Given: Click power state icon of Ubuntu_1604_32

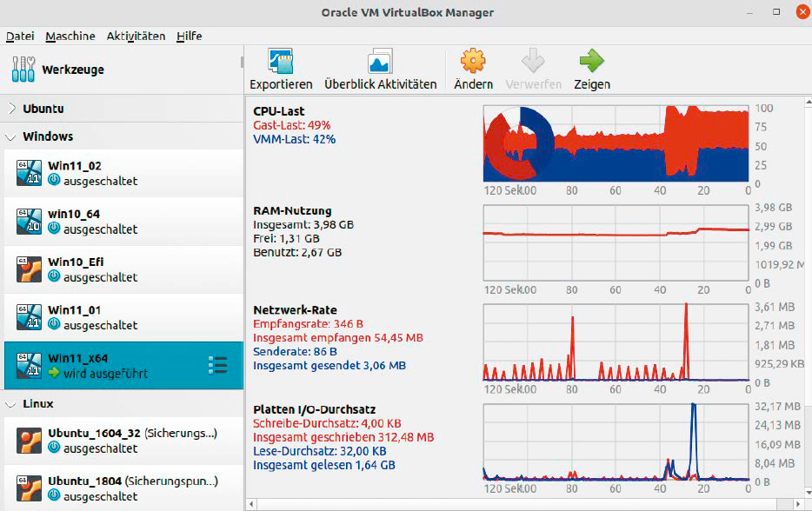Looking at the screenshot, I should [x=54, y=448].
